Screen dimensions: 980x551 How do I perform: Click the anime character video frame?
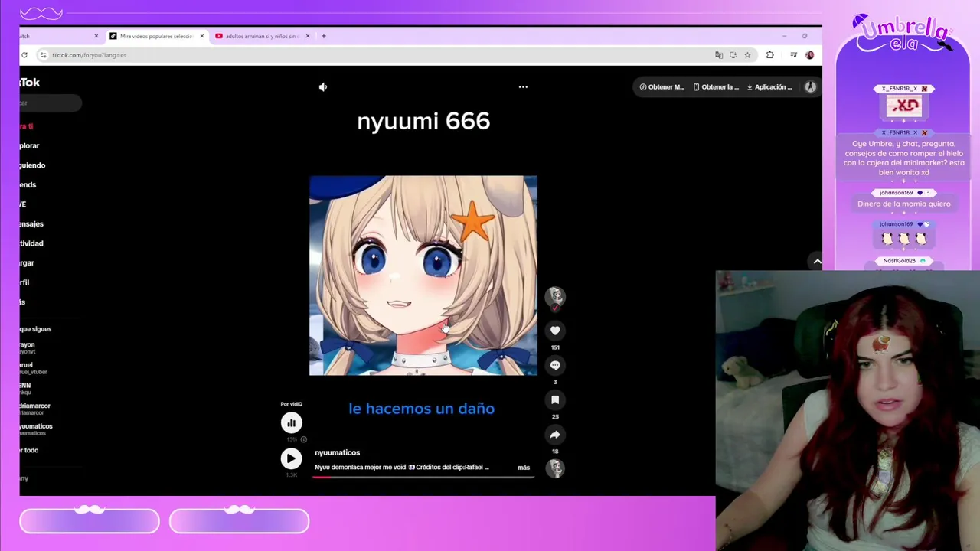(x=423, y=275)
